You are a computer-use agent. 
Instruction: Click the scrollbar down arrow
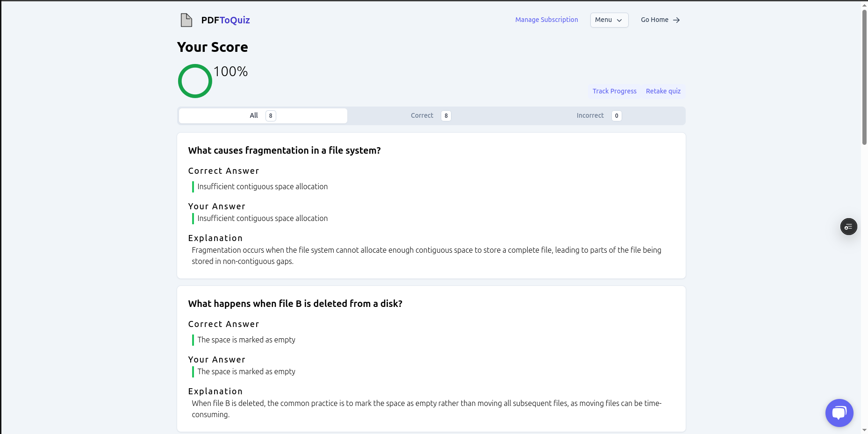[x=864, y=430]
